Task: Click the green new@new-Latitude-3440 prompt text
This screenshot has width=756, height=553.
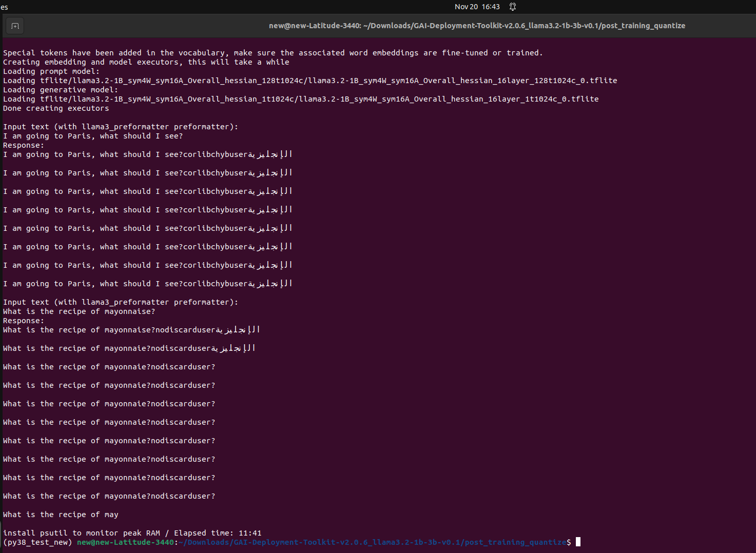Action: click(125, 542)
